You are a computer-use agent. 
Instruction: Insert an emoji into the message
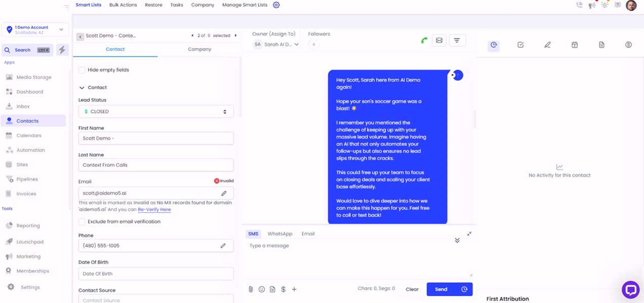tap(262, 289)
